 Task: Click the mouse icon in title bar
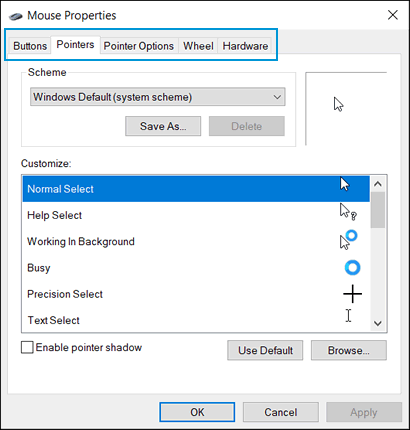[x=15, y=16]
